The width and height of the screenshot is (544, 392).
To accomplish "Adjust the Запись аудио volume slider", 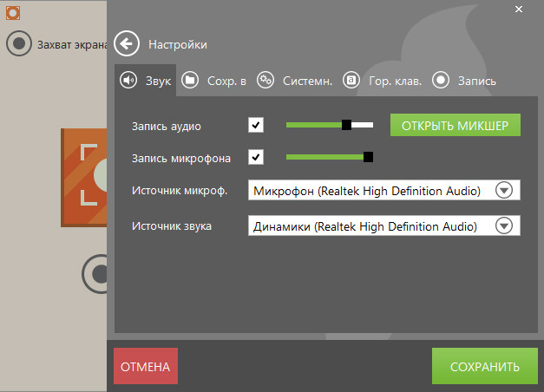I will pyautogui.click(x=330, y=125).
